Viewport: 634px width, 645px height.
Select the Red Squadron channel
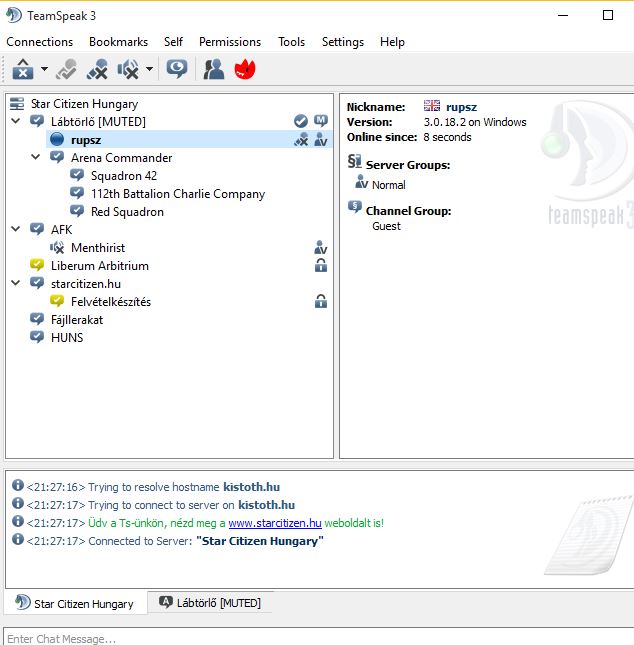click(x=127, y=212)
